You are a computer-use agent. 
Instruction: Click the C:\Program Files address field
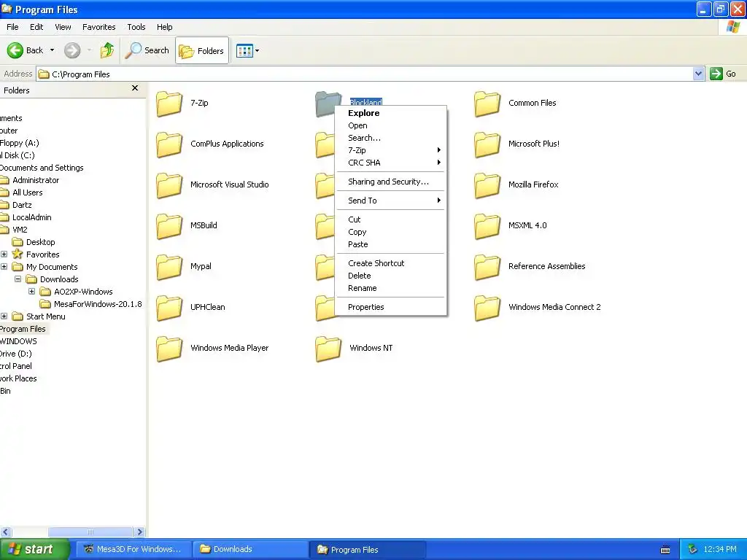click(x=365, y=74)
